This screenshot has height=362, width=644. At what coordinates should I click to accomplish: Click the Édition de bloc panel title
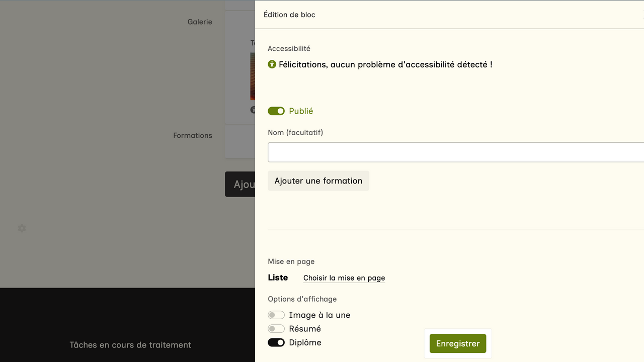pos(289,15)
